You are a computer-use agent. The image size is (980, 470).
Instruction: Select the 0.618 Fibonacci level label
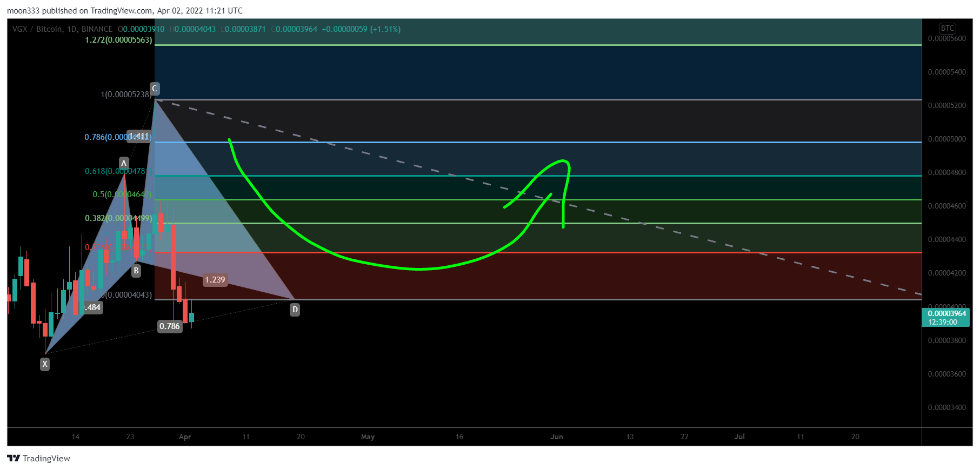pyautogui.click(x=118, y=171)
